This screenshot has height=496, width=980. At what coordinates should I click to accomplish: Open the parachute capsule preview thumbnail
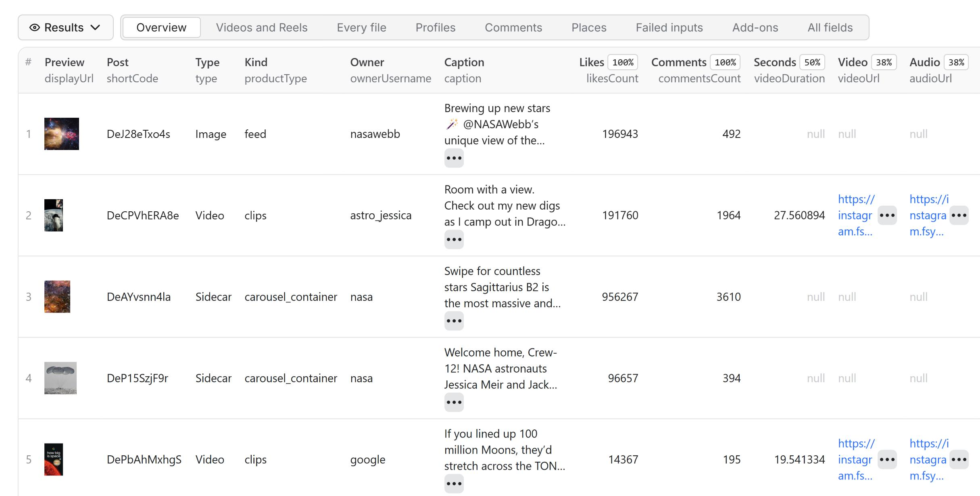pyautogui.click(x=60, y=378)
